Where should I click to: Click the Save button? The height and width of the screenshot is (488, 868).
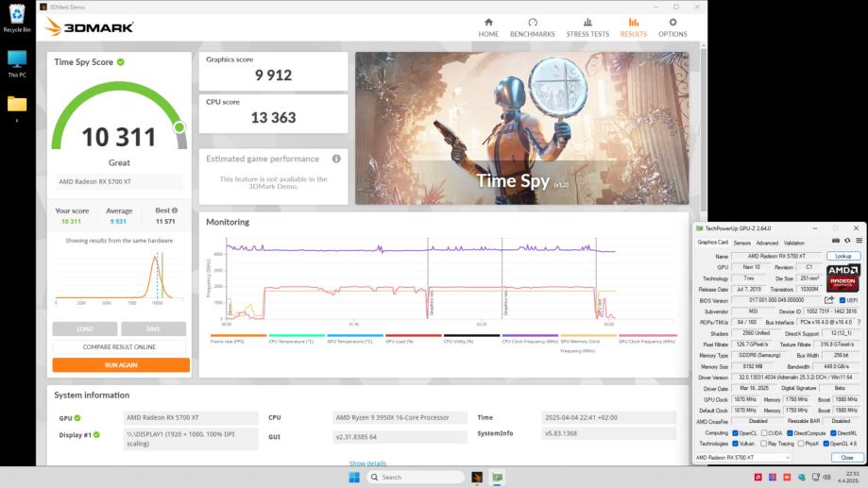(x=153, y=328)
